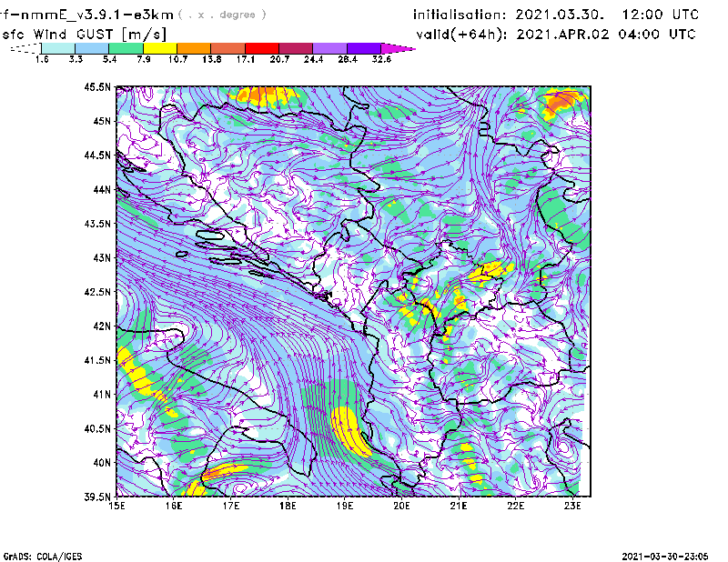The width and height of the screenshot is (728, 562).
Task: Select the 20E longitude label
Action: click(401, 506)
